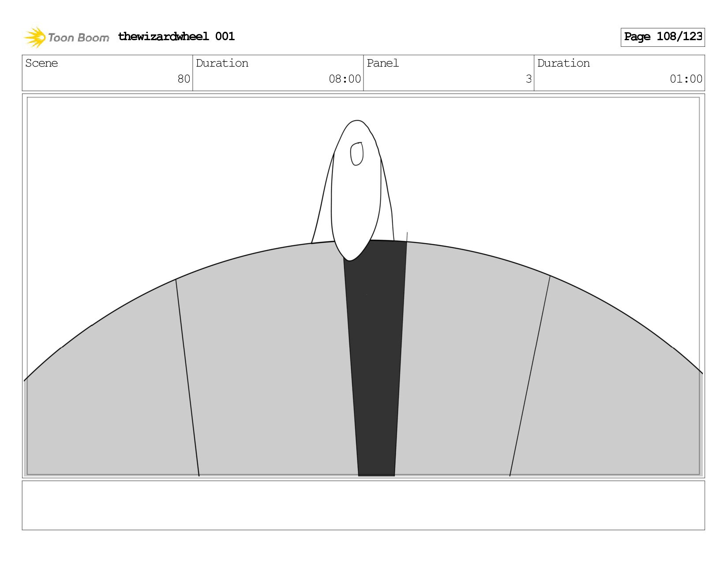The width and height of the screenshot is (728, 563).
Task: Click the 'thewizardwheel 001' project title
Action: coord(176,36)
